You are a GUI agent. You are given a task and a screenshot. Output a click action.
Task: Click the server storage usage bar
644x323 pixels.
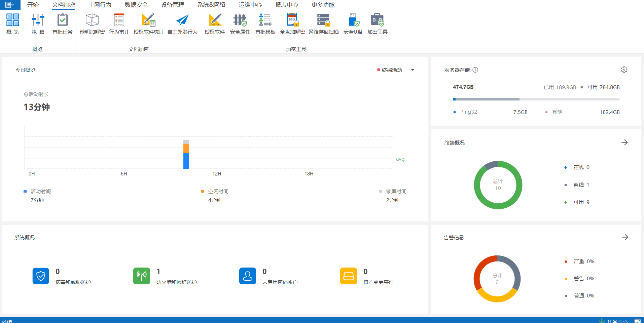pyautogui.click(x=536, y=99)
